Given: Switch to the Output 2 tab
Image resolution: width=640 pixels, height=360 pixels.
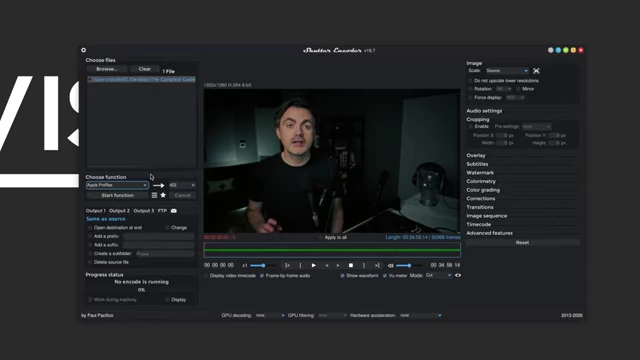Looking at the screenshot, I should [x=120, y=211].
